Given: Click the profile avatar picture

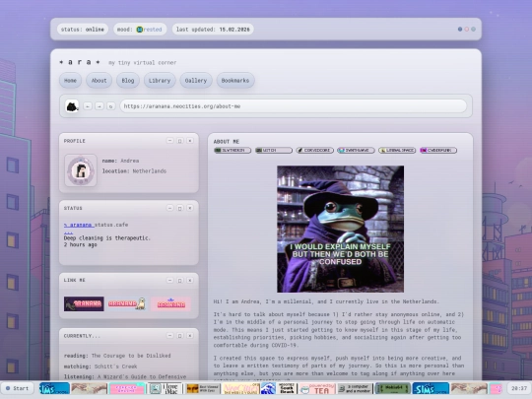Looking at the screenshot, I should click(x=81, y=170).
